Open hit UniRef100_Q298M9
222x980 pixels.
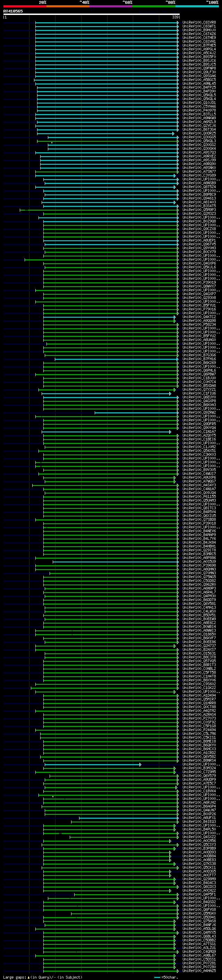[199, 879]
